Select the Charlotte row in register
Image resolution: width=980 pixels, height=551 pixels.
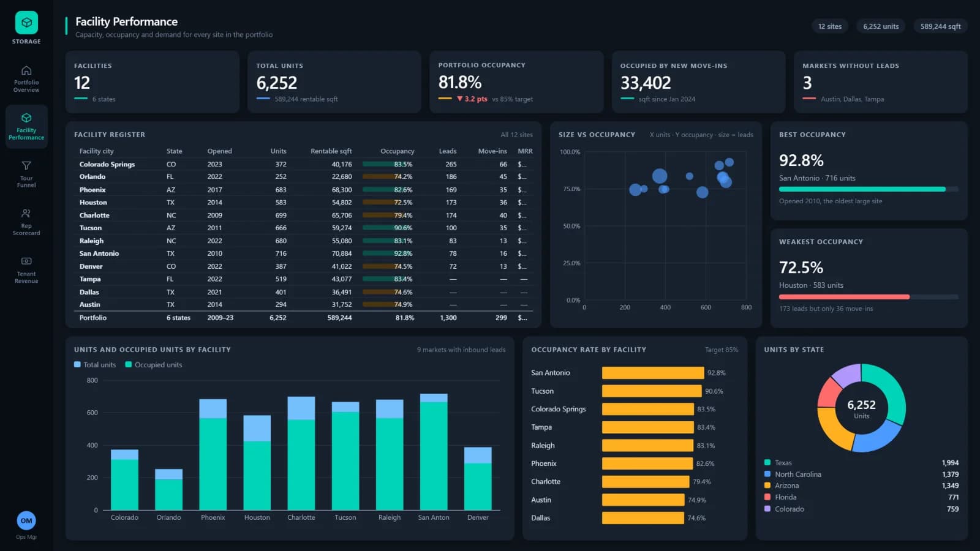303,216
